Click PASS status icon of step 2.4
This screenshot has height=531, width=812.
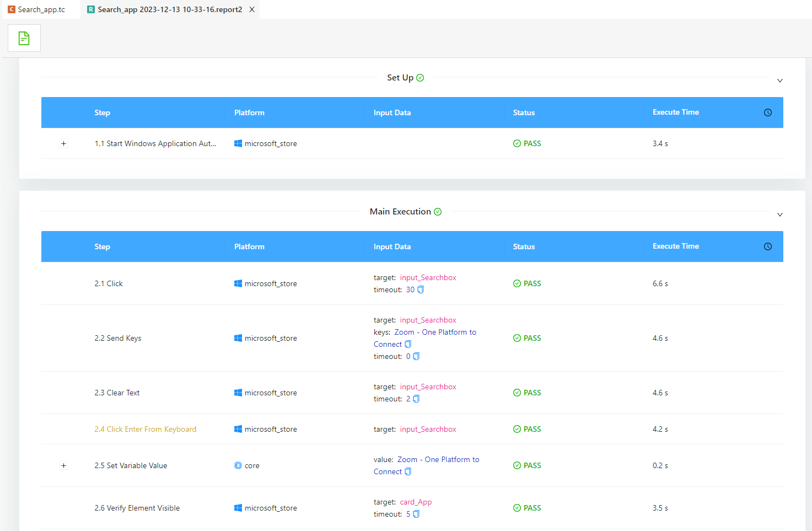pyautogui.click(x=517, y=429)
